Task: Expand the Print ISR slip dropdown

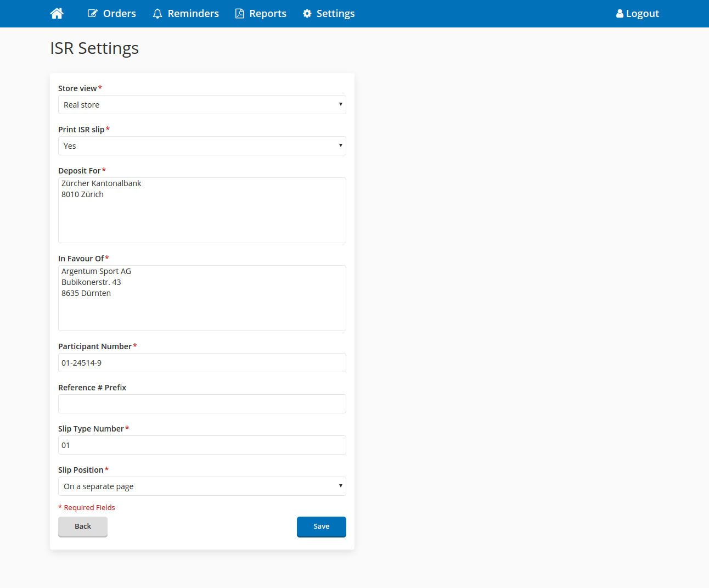Action: pos(202,146)
